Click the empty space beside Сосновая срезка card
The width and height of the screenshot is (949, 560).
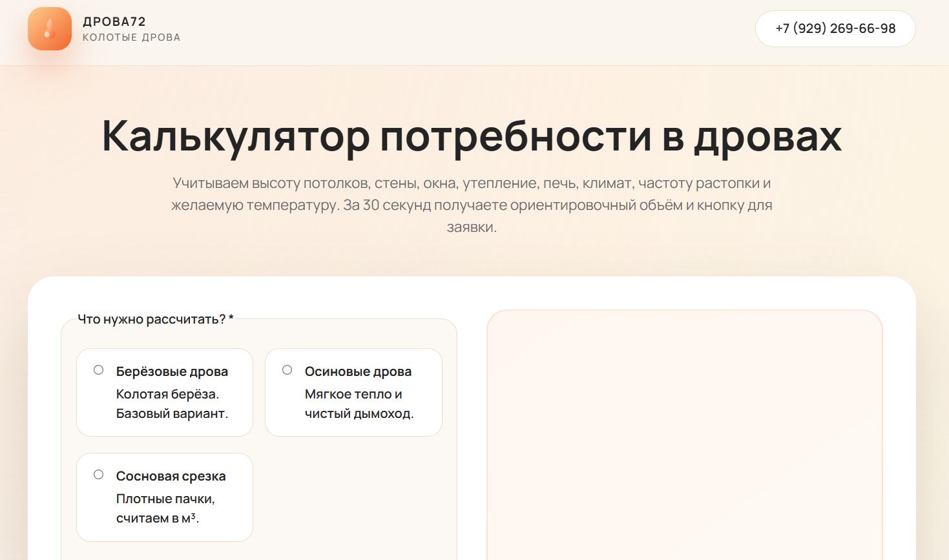tap(353, 497)
